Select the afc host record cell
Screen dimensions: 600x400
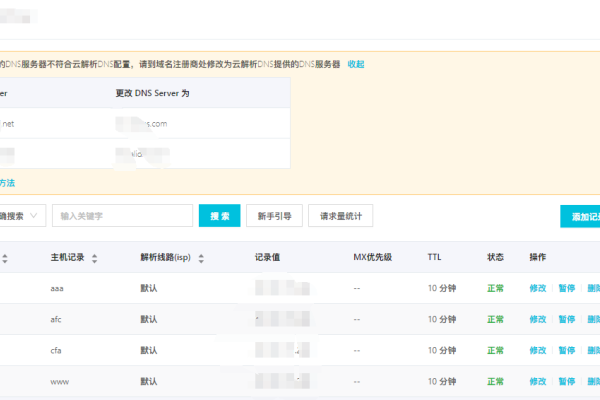point(56,319)
